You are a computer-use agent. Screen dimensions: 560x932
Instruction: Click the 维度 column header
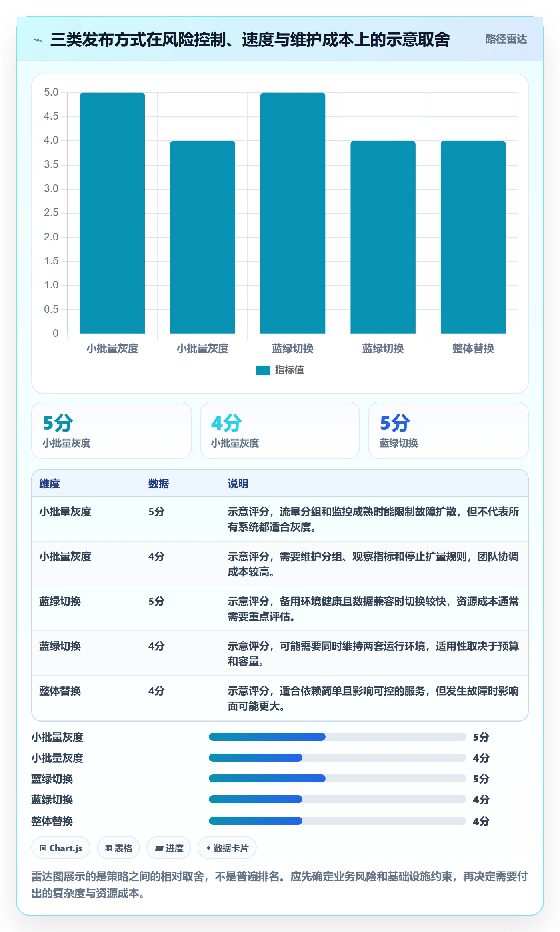pyautogui.click(x=50, y=484)
